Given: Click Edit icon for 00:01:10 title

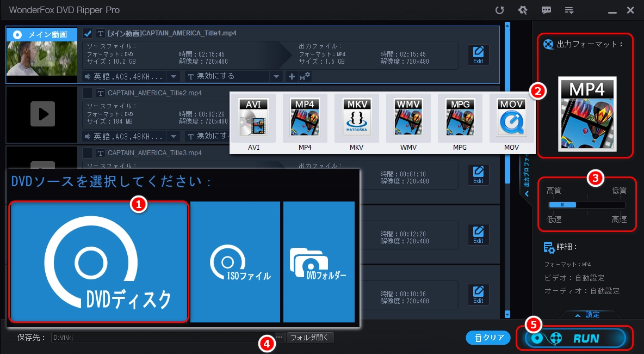Looking at the screenshot, I should pos(479,175).
